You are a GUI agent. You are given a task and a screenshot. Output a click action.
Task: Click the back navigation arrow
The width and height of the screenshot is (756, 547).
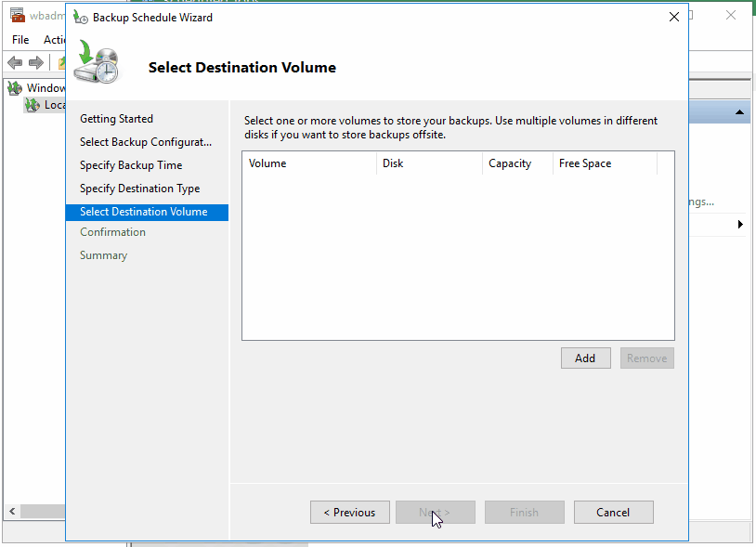point(14,62)
